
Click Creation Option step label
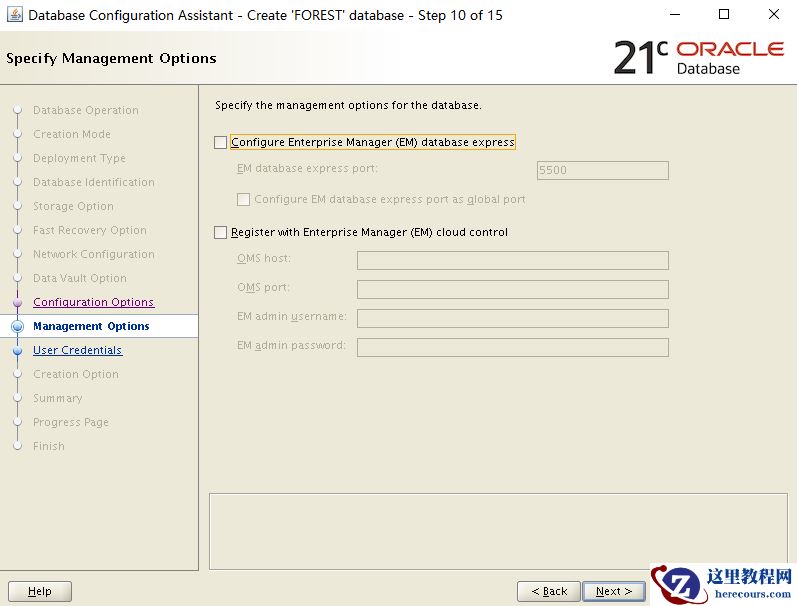tap(76, 374)
